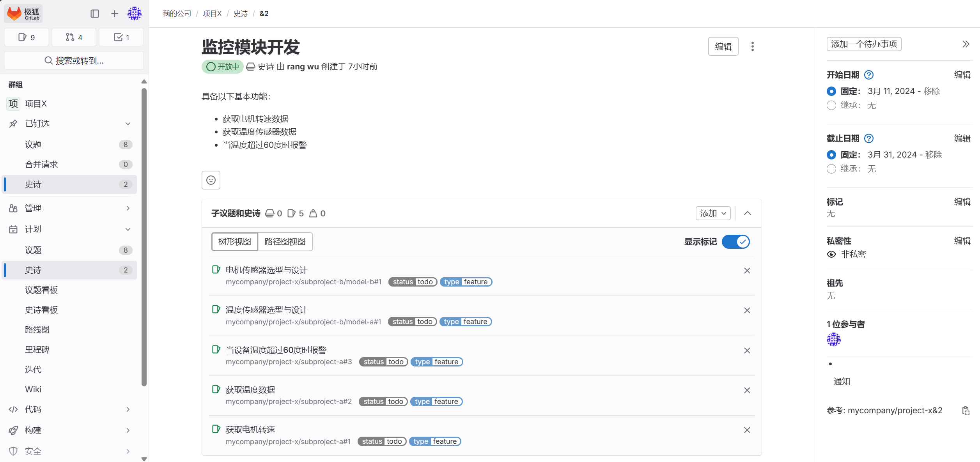980x462 pixels.
Task: Select the 固定 radio button under 开始日期
Action: tap(831, 91)
